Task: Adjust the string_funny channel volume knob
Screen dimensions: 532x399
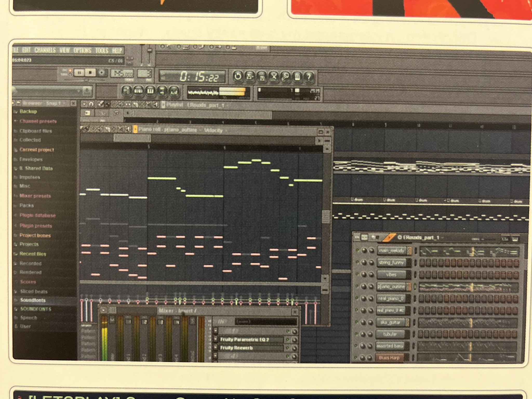Action: click(x=371, y=263)
